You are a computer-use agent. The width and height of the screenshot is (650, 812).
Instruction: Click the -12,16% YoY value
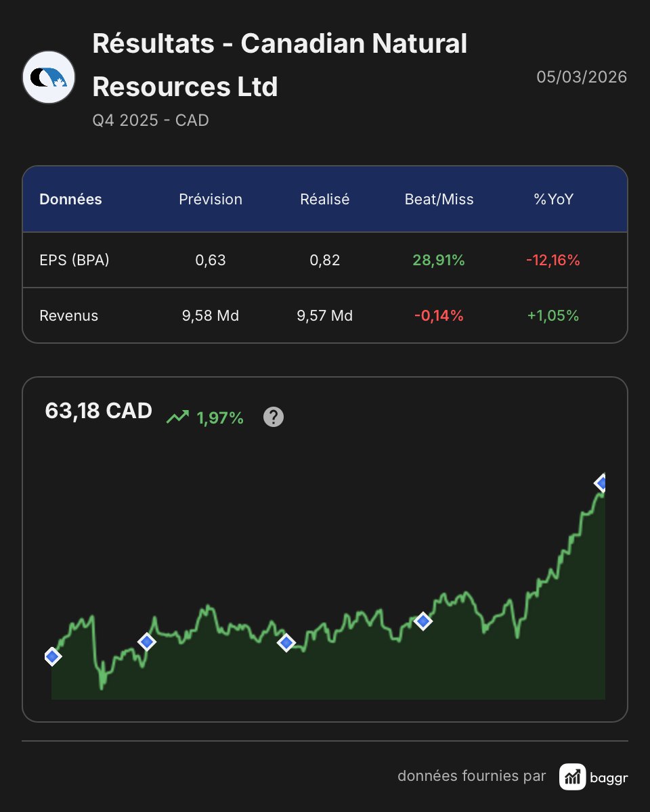(553, 261)
